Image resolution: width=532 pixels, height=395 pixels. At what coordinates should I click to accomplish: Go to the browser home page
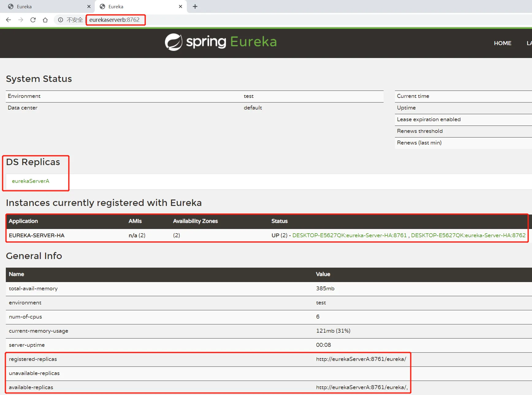(x=45, y=20)
